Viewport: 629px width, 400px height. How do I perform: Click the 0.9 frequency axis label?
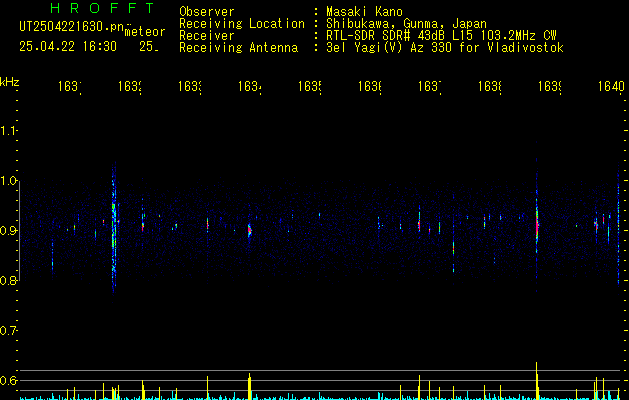pyautogui.click(x=8, y=231)
